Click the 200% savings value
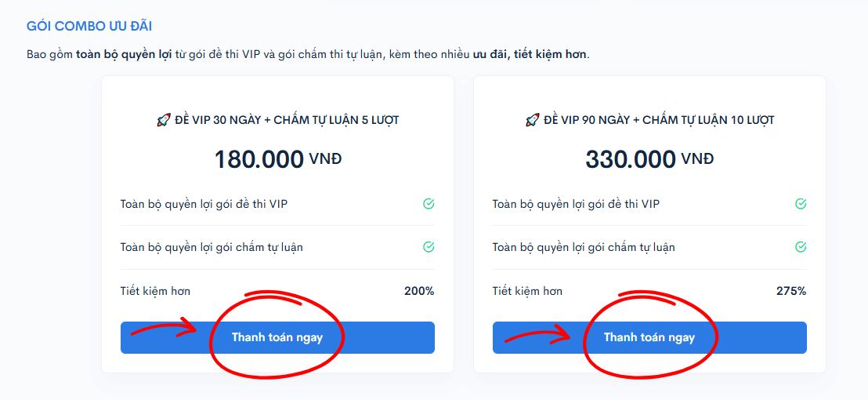 [419, 291]
